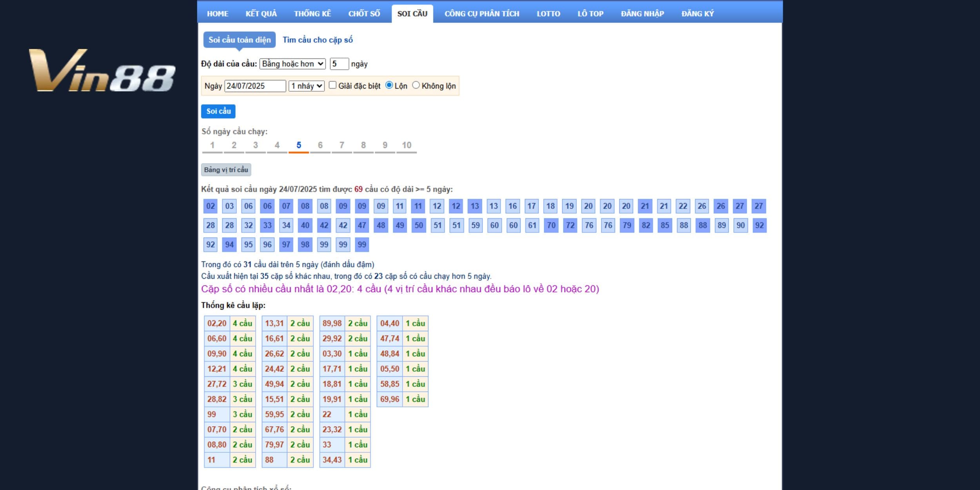
Task: Go to the KẾT QUẢ page
Action: 261,14
